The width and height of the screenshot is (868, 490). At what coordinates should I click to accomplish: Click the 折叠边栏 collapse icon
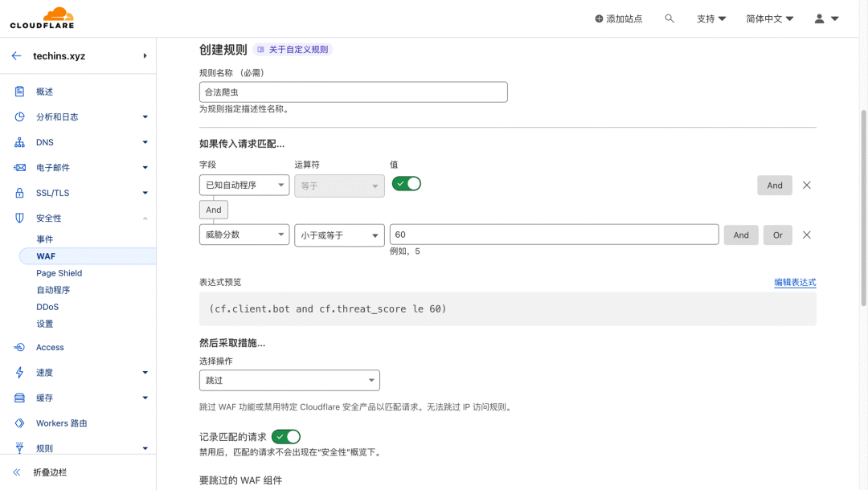pos(16,472)
